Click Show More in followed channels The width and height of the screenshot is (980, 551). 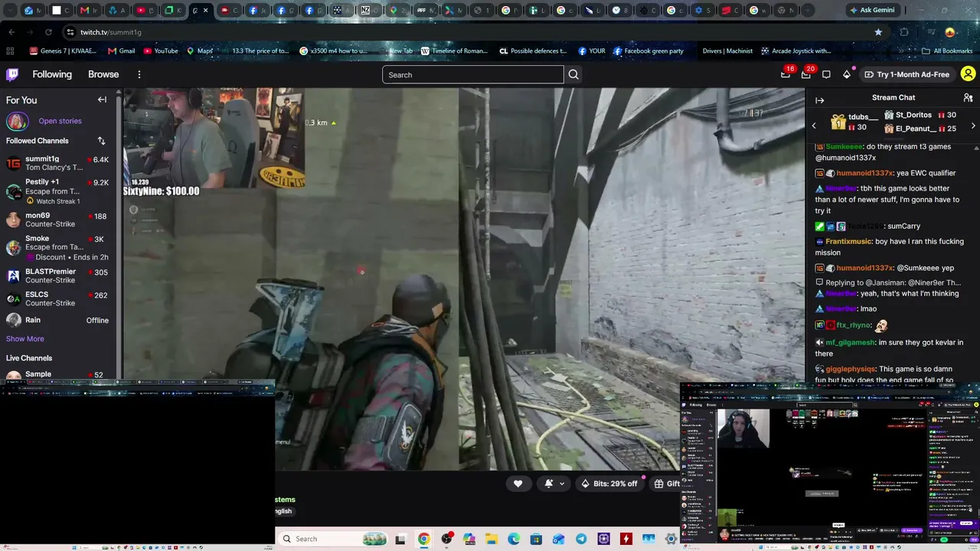pos(25,339)
